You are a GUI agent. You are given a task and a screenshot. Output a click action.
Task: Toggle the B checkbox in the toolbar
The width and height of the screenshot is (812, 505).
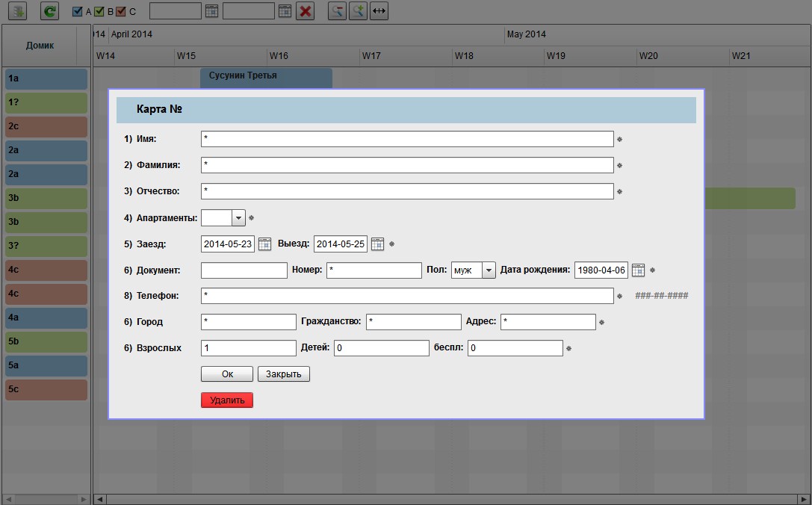(x=99, y=10)
